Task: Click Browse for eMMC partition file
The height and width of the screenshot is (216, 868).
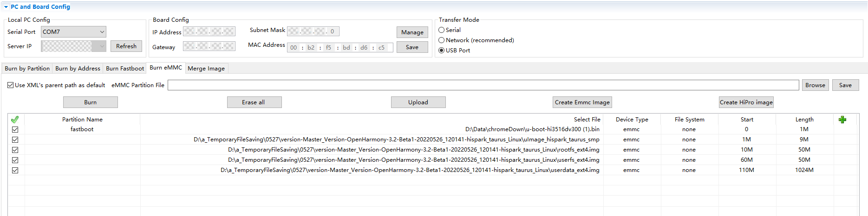Action: click(815, 85)
